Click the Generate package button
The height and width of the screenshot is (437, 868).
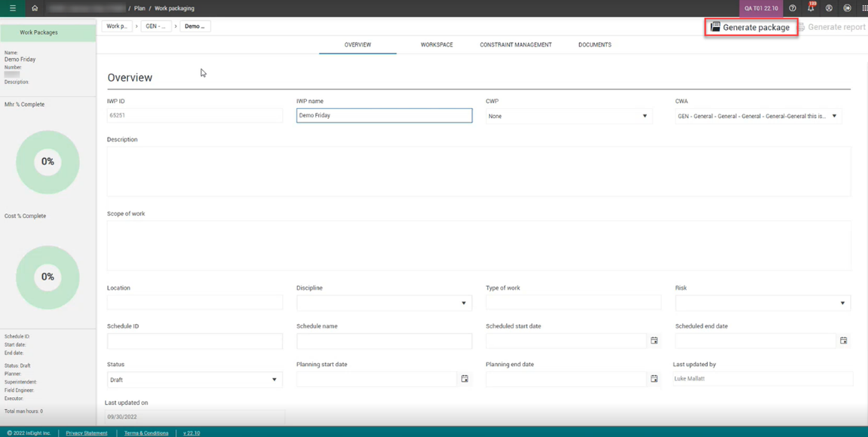pos(751,27)
